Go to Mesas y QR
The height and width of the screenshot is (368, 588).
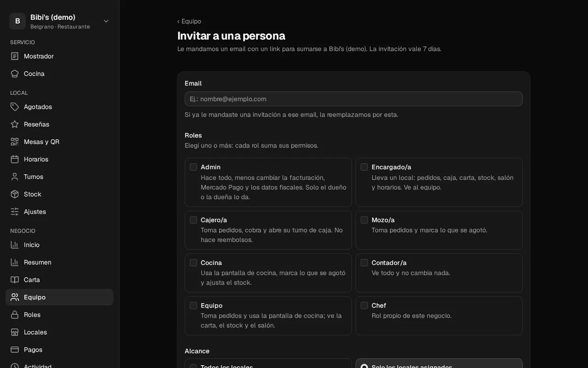click(59, 142)
